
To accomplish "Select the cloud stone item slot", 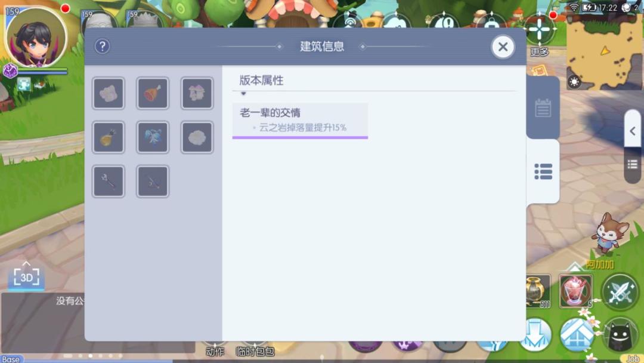I will click(197, 137).
